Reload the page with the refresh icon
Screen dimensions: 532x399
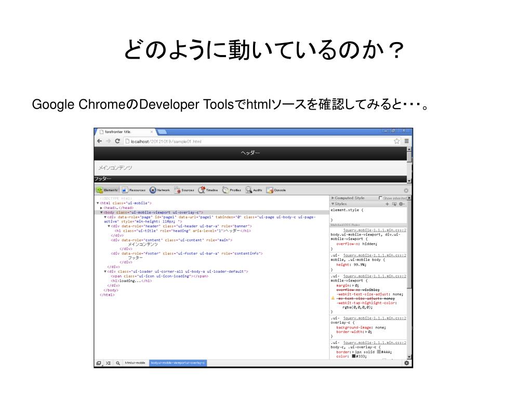[117, 141]
